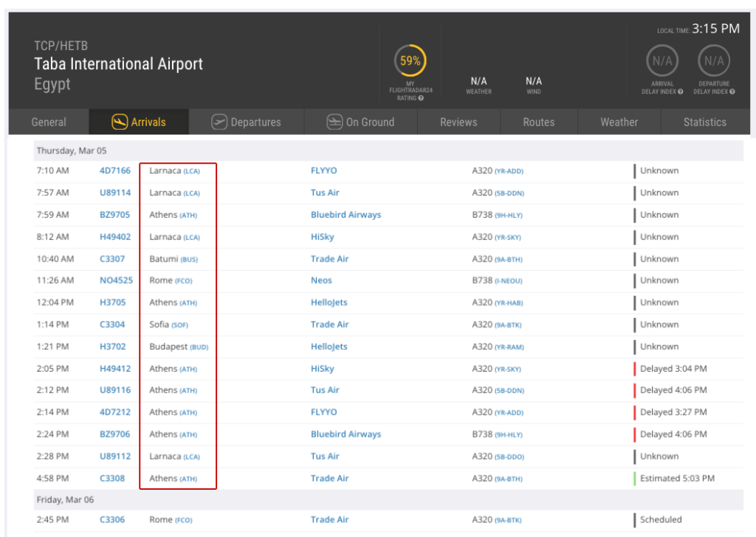
Task: Switch to the General tab
Action: 49,122
